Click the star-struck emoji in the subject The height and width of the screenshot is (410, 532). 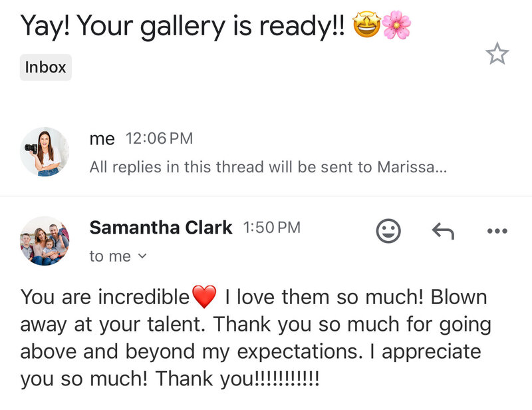(365, 25)
